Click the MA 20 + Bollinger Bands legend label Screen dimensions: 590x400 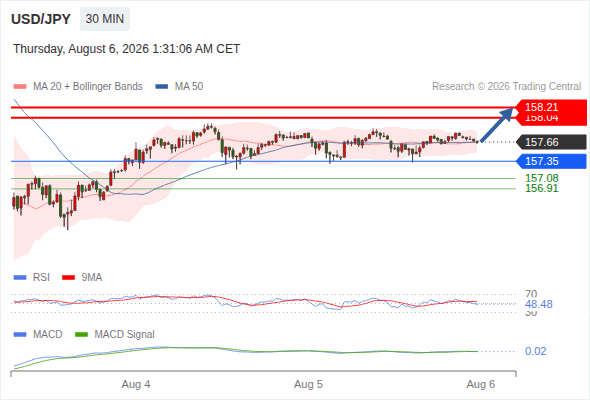click(x=88, y=87)
